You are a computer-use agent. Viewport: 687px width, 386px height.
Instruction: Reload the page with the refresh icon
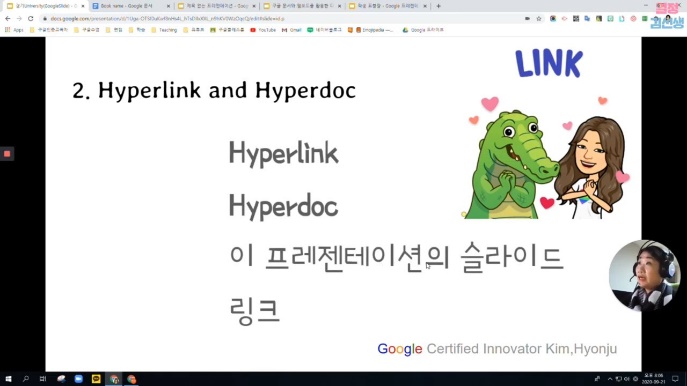(31, 19)
